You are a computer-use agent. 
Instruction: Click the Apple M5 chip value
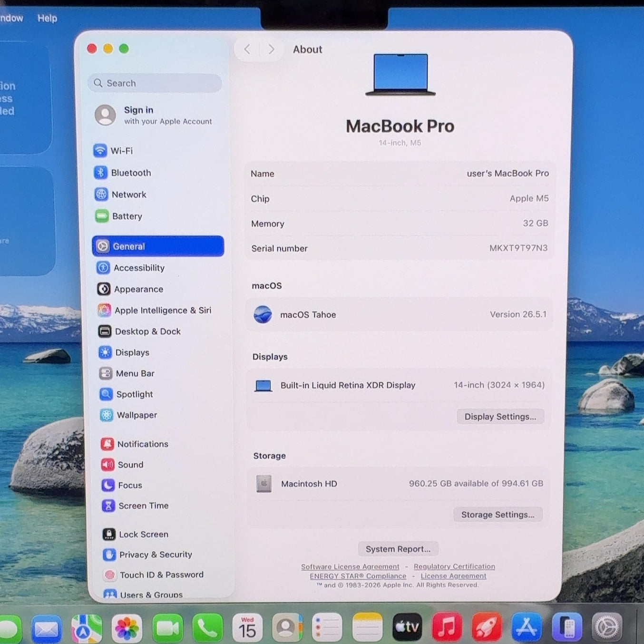pos(529,198)
